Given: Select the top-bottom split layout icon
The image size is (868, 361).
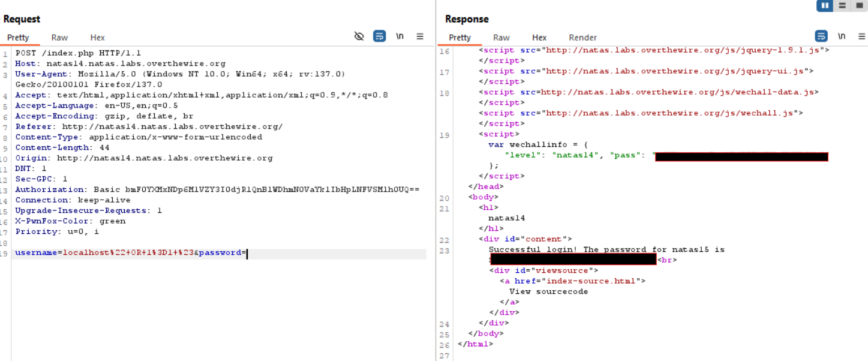Looking at the screenshot, I should (842, 5).
